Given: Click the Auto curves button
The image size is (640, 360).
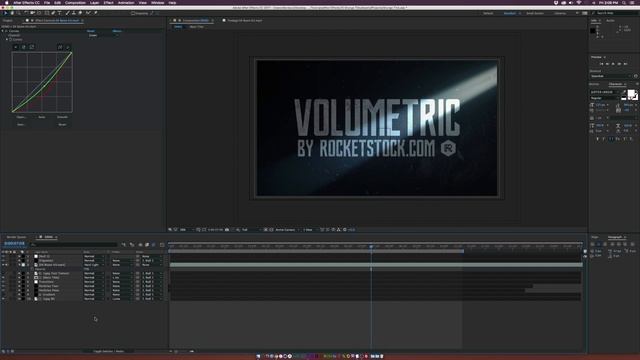Looking at the screenshot, I should [x=42, y=117].
